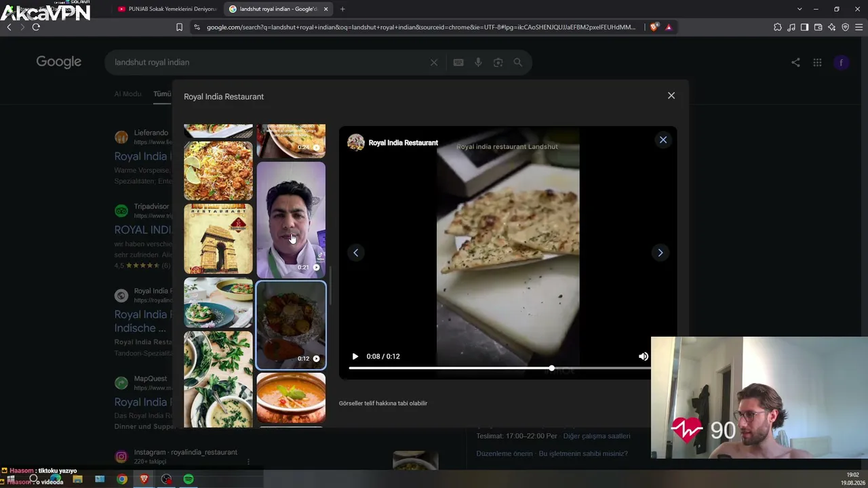The image size is (868, 488).
Task: Select the 0:12 video thumbnail
Action: [x=291, y=325]
